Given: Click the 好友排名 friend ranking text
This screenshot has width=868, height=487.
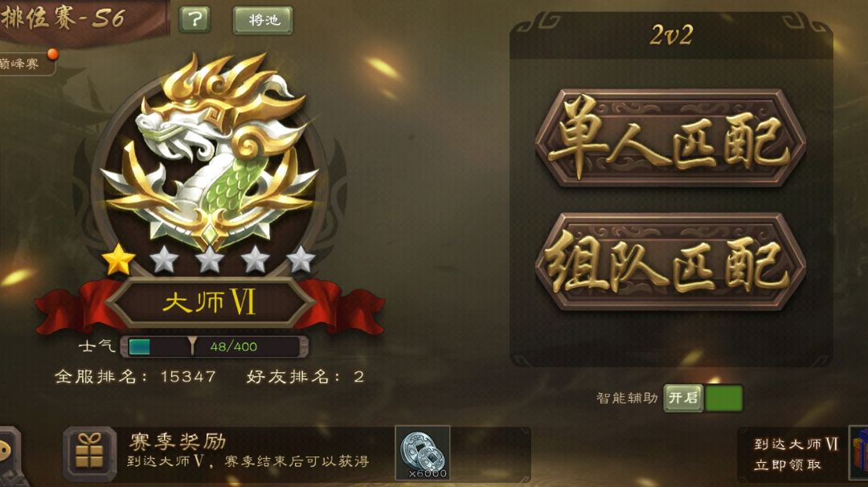Looking at the screenshot, I should [305, 377].
